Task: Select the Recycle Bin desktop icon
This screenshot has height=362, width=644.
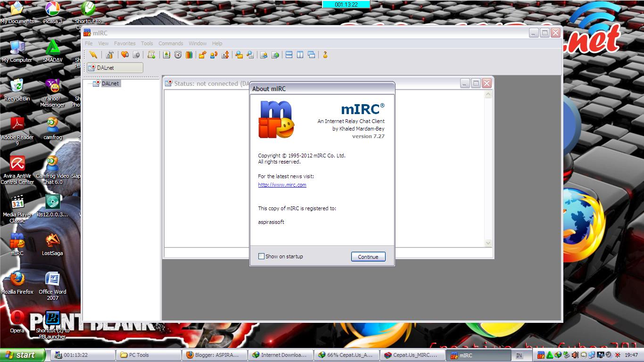Action: [17, 90]
